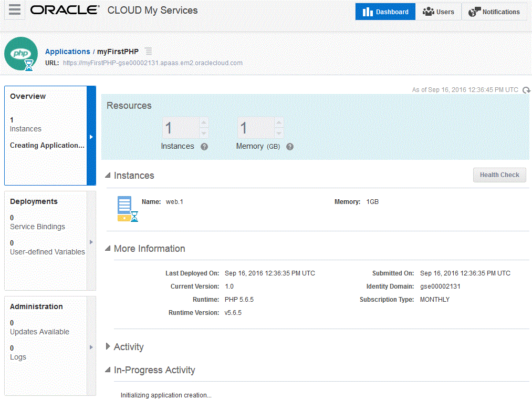Click the Current Version 1.0 value
Screen dimensions: 532x399
pyautogui.click(x=229, y=287)
